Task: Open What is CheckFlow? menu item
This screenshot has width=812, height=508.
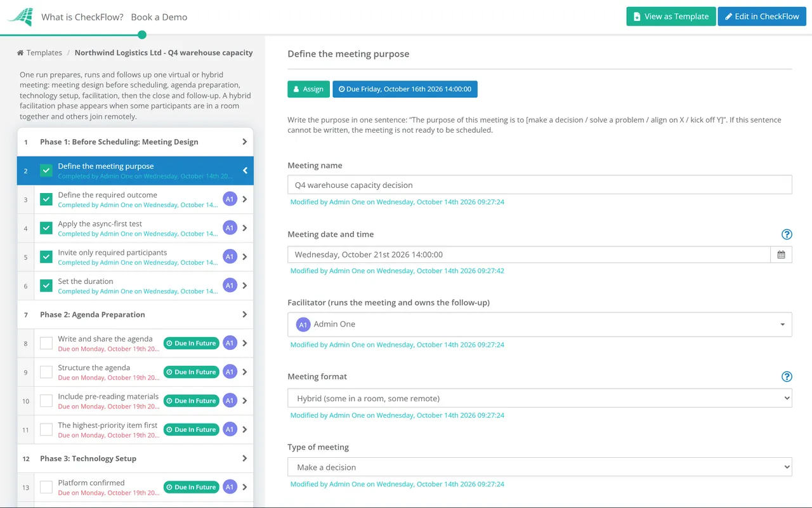Action: 82,17
